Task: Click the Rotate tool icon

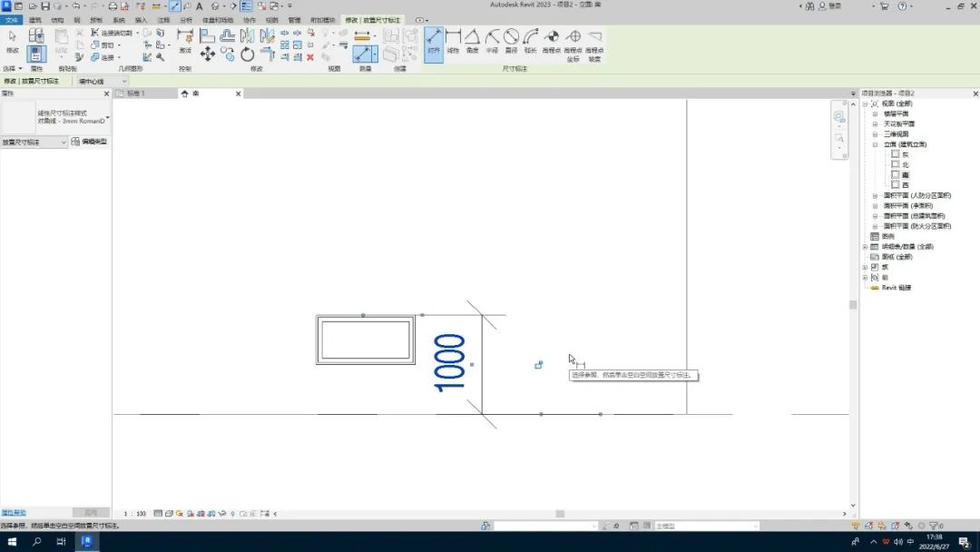Action: coord(248,54)
